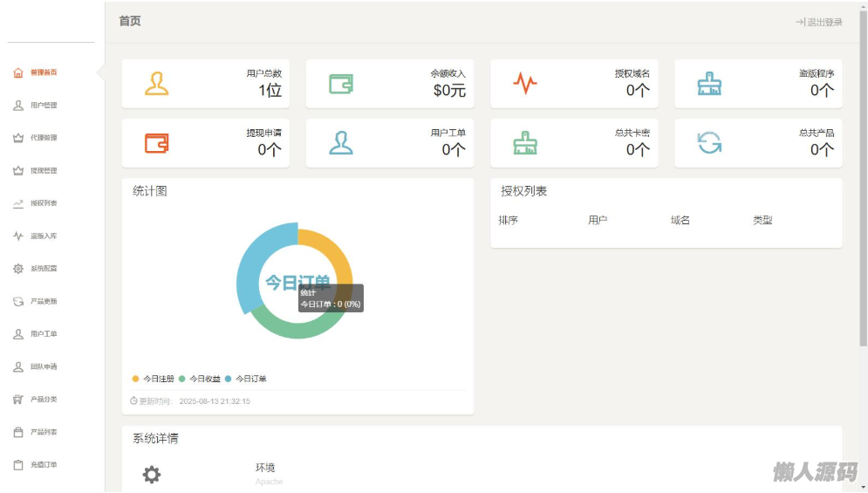This screenshot has width=868, height=493.
Task: Click the blue brush icon in 盗版程序 card
Action: pos(708,84)
